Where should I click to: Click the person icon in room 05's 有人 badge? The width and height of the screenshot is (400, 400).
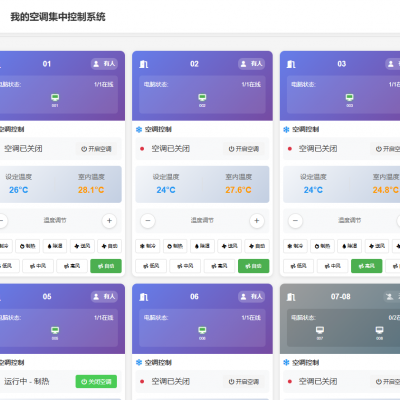[x=96, y=296]
